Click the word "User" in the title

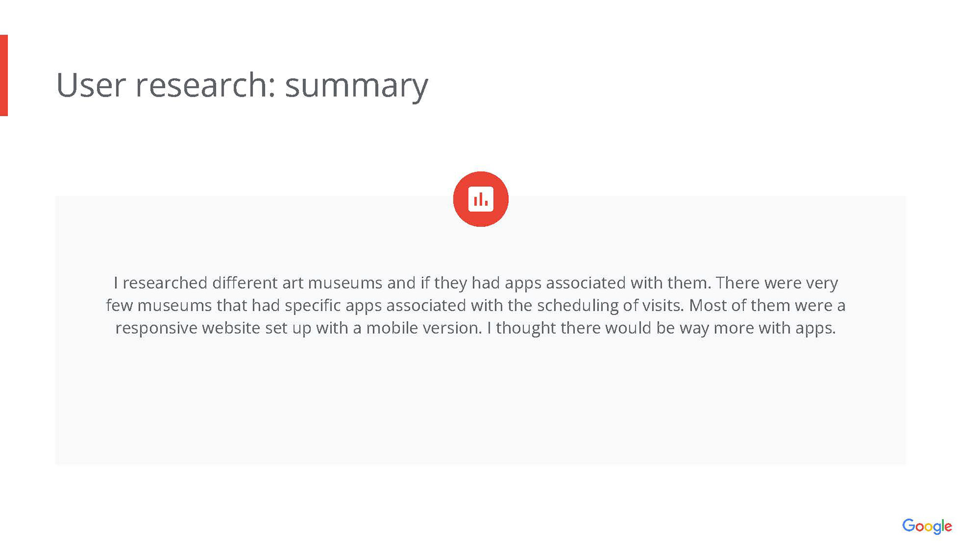tap(90, 85)
